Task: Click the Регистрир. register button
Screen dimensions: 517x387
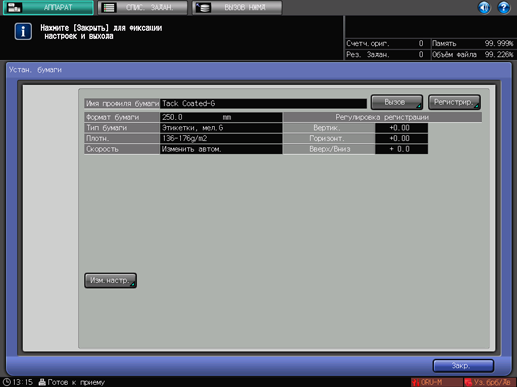Action: (454, 102)
